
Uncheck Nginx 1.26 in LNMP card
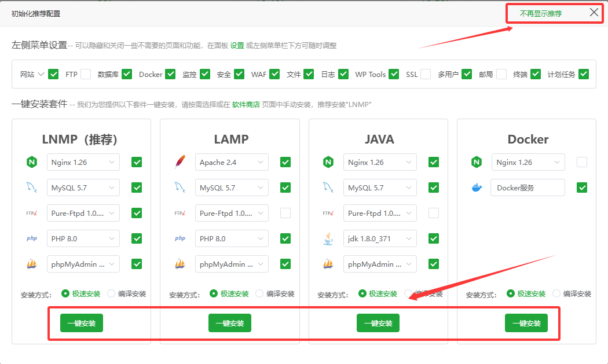[137, 162]
